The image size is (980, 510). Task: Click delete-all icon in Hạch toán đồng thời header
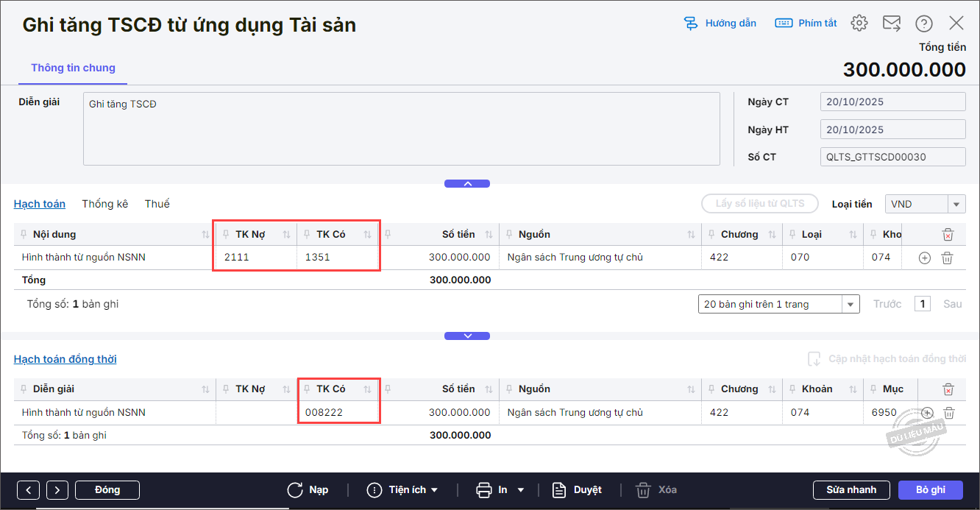[948, 389]
